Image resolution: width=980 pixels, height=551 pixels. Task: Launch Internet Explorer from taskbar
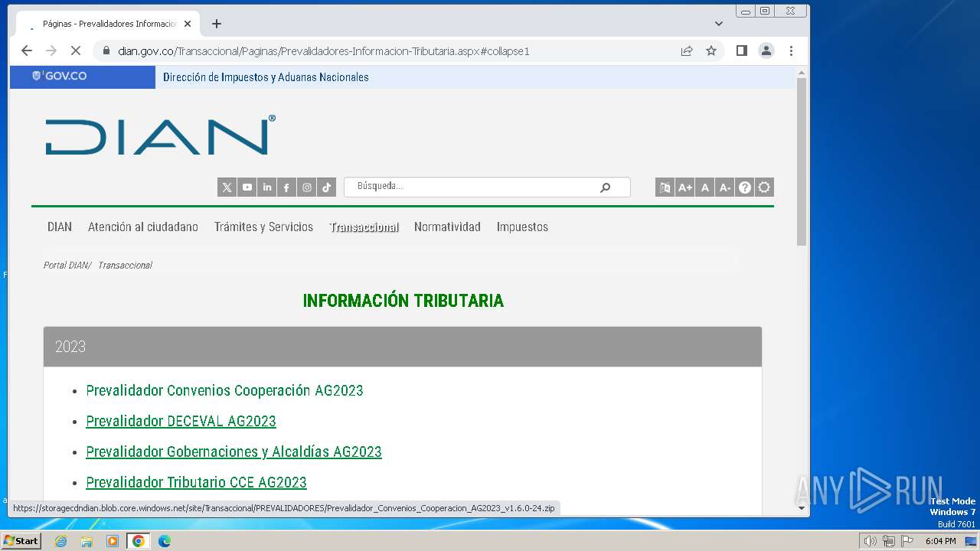(60, 541)
